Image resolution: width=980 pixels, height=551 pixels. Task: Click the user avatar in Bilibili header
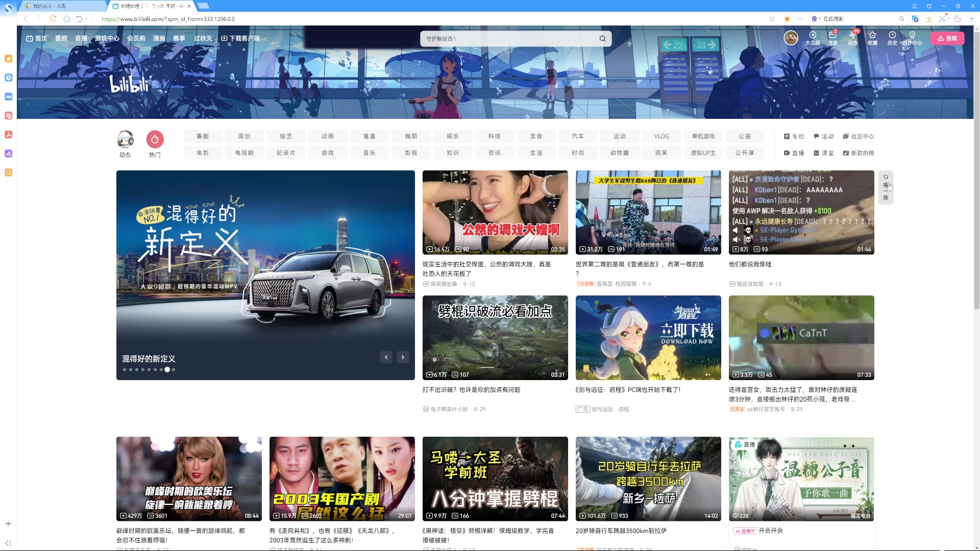(x=791, y=38)
